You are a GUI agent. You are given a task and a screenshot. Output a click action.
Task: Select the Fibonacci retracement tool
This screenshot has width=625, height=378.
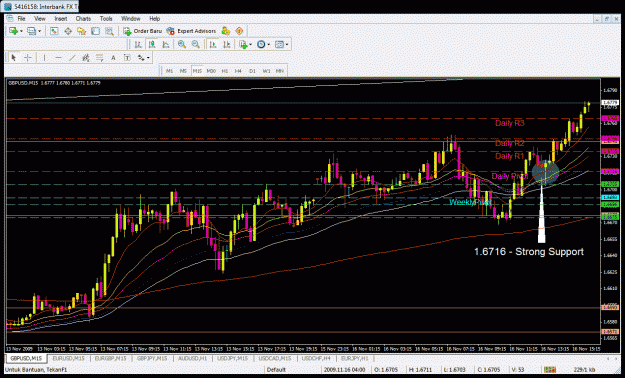(99, 58)
